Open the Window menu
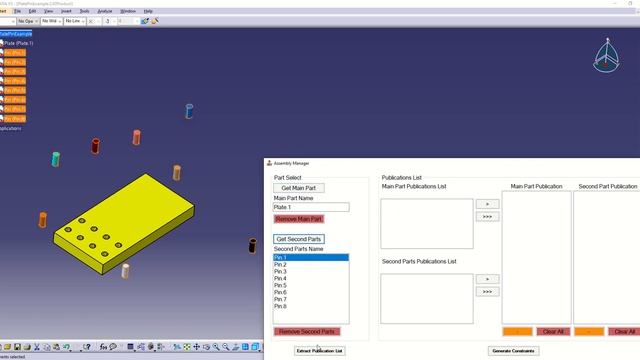The width and height of the screenshot is (640, 360). [x=128, y=11]
